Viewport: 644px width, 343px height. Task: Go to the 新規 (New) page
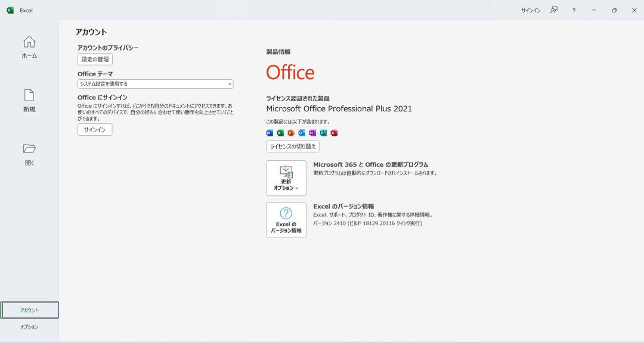click(x=29, y=101)
